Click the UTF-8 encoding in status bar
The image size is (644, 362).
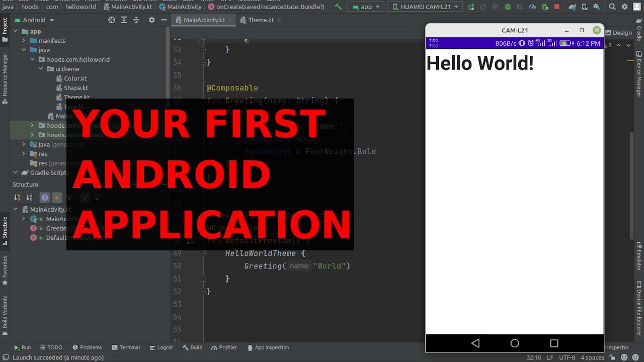tap(566, 357)
